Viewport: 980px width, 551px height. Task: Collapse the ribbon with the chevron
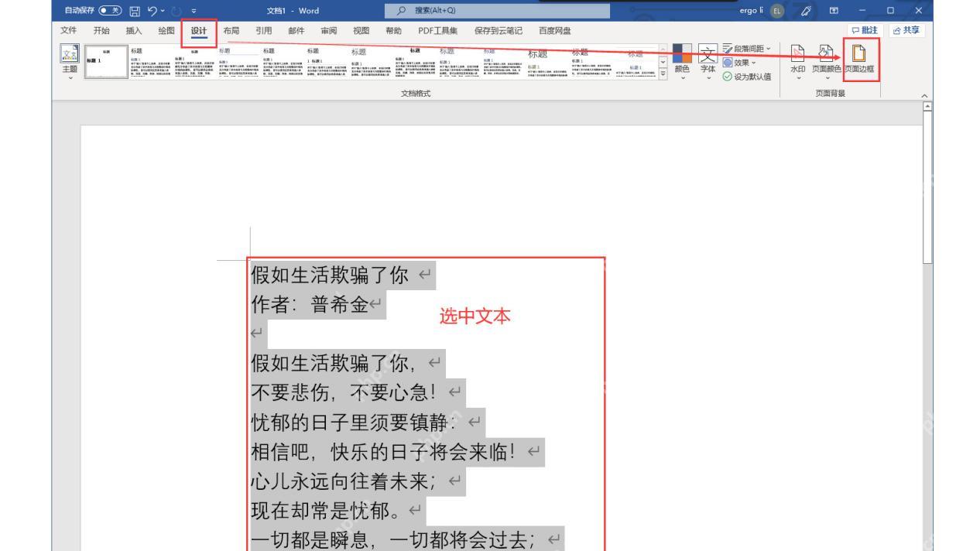point(923,94)
